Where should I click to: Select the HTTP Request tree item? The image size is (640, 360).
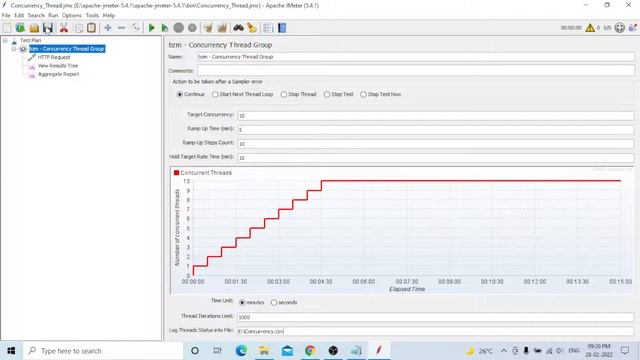coord(54,58)
